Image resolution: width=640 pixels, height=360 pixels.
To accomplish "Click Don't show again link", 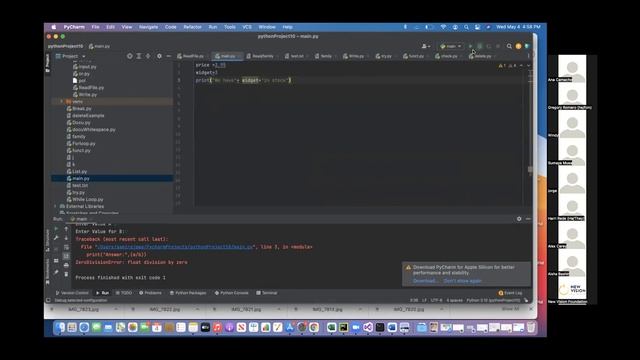I will click(x=462, y=281).
